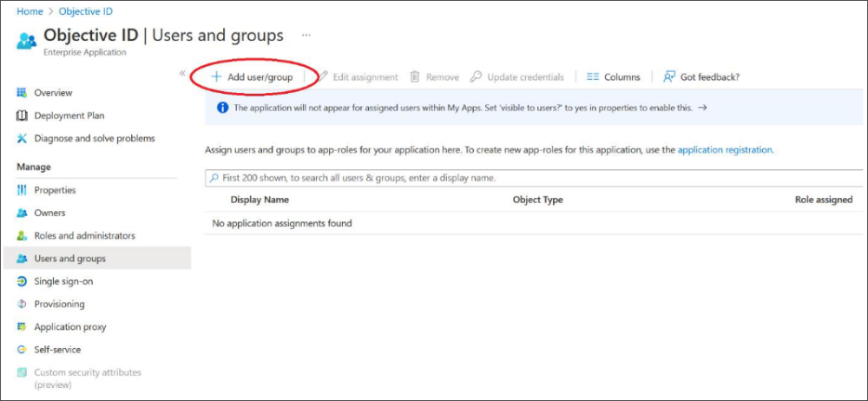868x401 pixels.
Task: Open the Properties icon in the Manage section
Action: 23,190
